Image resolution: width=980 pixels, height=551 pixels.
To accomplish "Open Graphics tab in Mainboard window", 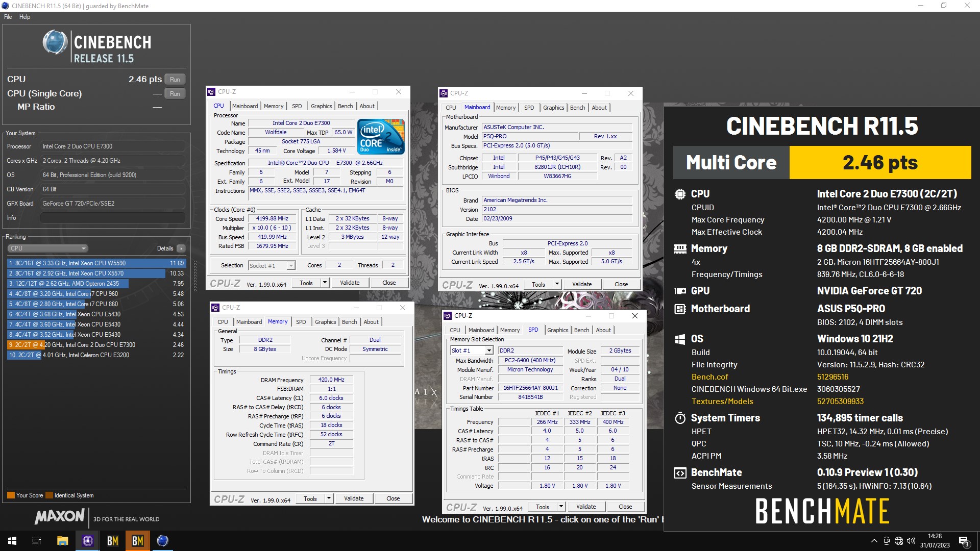I will (x=553, y=108).
